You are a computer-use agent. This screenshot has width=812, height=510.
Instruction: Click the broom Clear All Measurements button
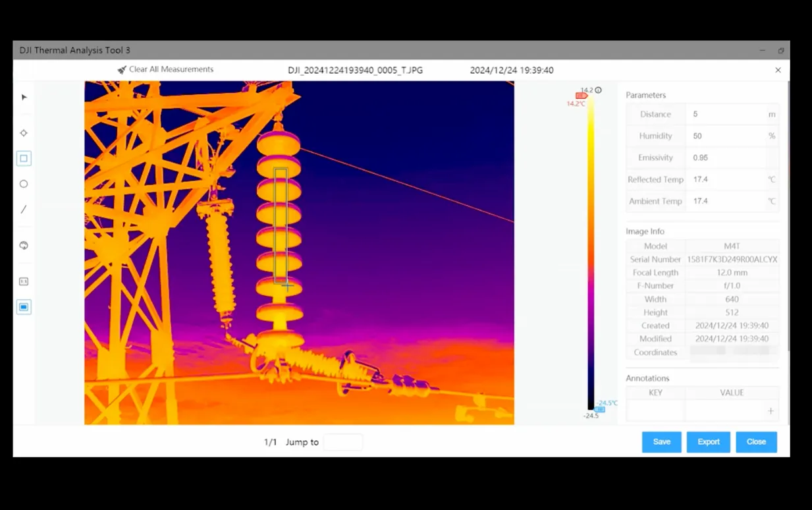(165, 70)
